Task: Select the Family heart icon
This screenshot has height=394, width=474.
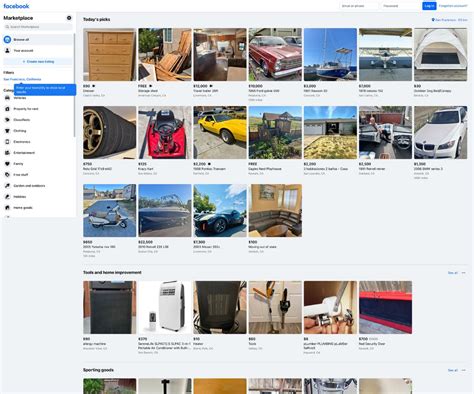Action: pos(7,164)
